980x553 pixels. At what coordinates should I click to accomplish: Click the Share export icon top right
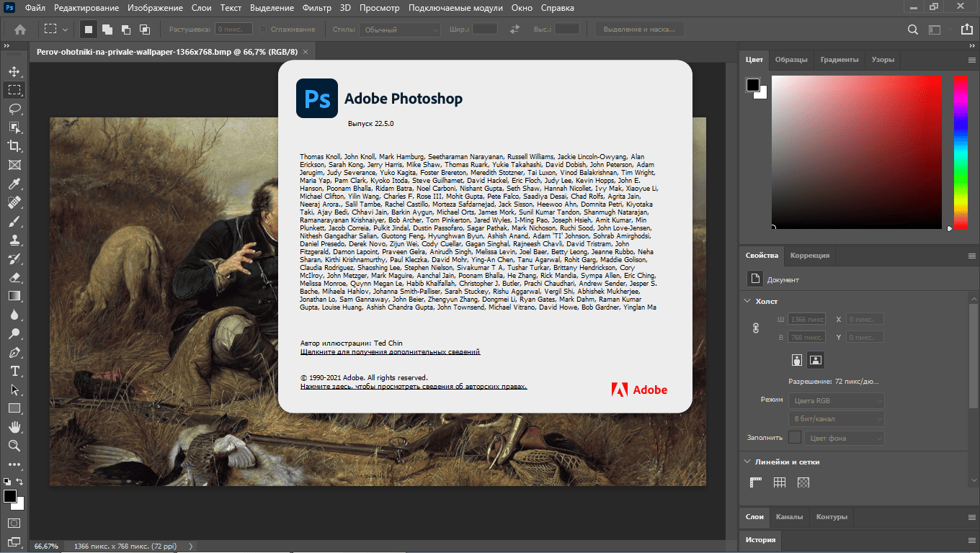pyautogui.click(x=966, y=30)
